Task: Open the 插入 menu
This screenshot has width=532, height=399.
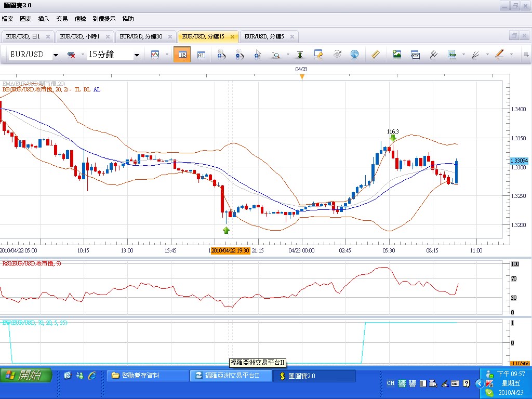Action: 44,19
